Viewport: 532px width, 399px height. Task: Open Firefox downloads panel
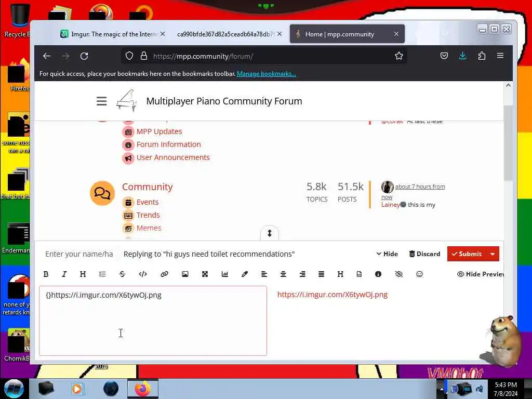(462, 56)
